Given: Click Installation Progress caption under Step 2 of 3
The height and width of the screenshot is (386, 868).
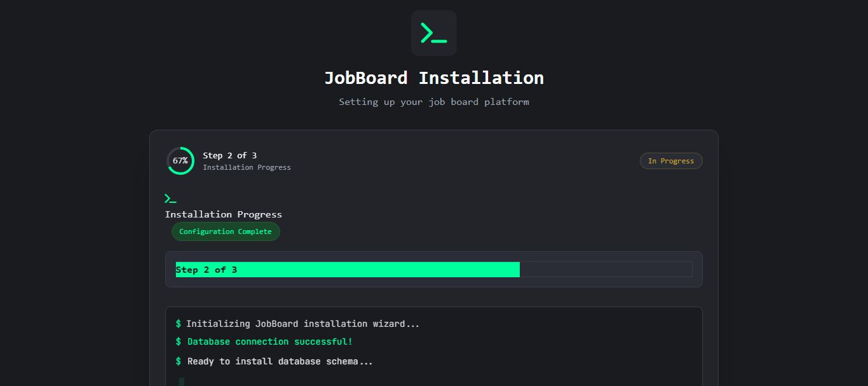Looking at the screenshot, I should pyautogui.click(x=247, y=167).
